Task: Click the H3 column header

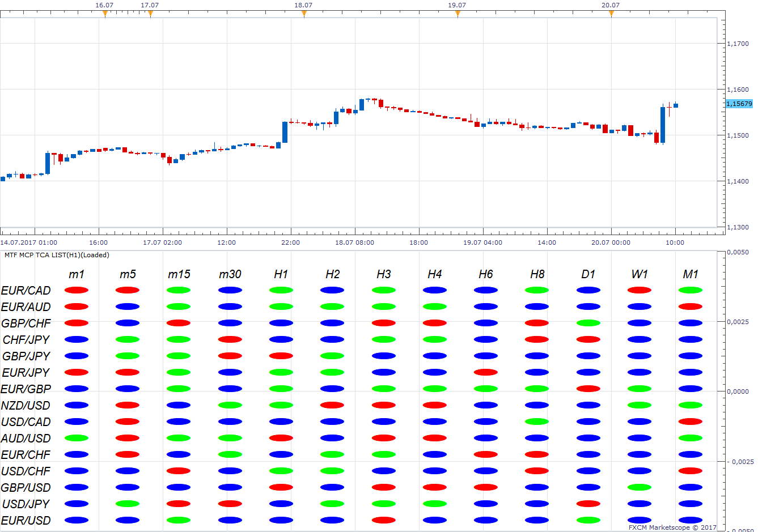Action: 384,274
